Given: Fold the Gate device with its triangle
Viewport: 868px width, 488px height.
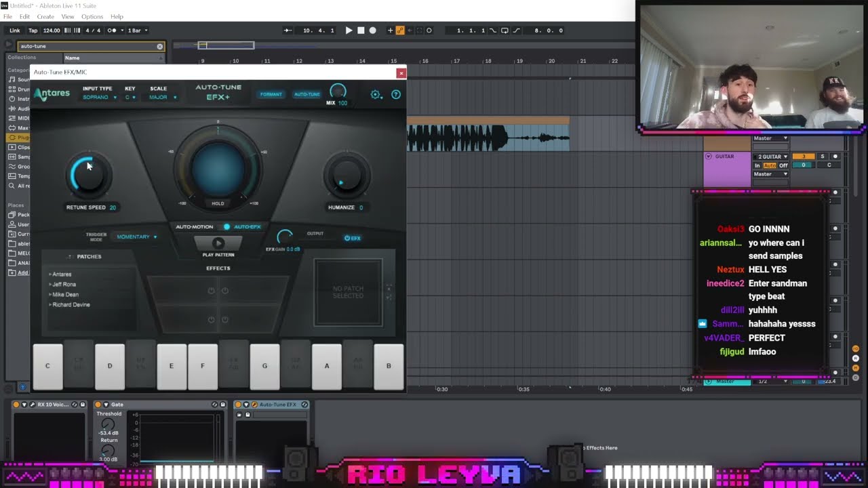Looking at the screenshot, I should (106, 405).
